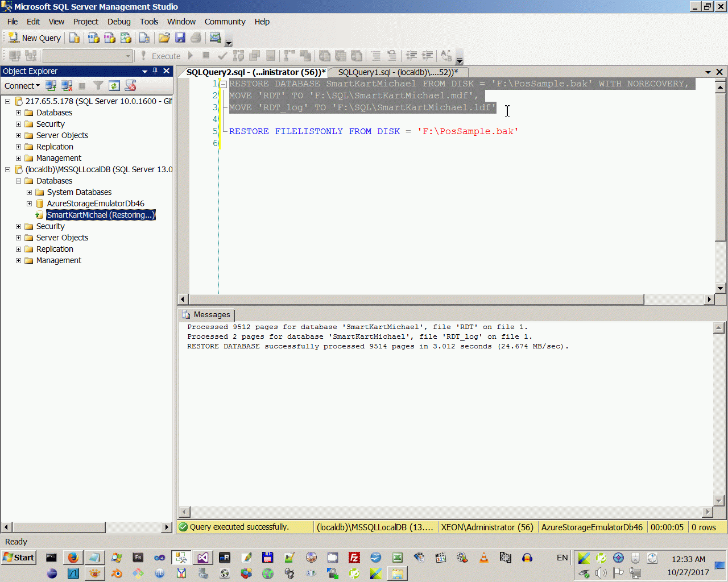Open the available databases combo box
Image resolution: width=728 pixels, height=582 pixels.
88,56
